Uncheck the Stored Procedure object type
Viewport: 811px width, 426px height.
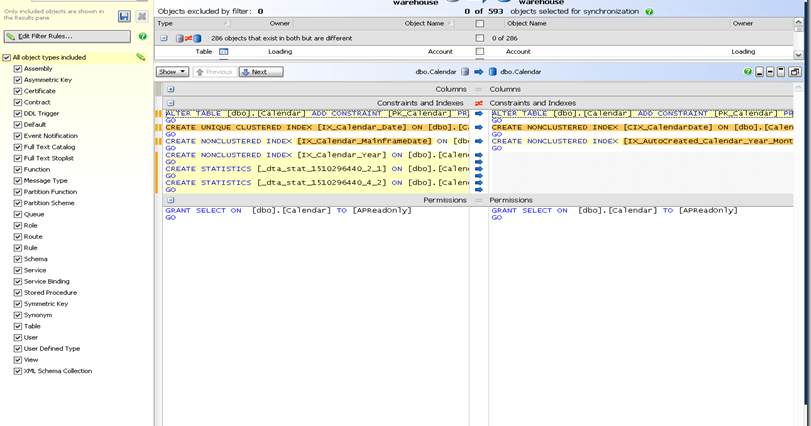[x=18, y=293]
